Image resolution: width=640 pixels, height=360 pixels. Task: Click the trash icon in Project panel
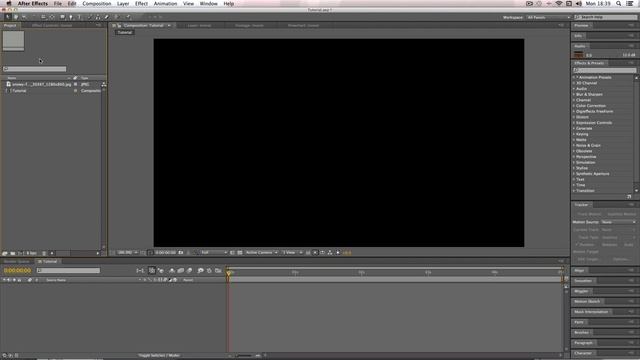tap(44, 253)
